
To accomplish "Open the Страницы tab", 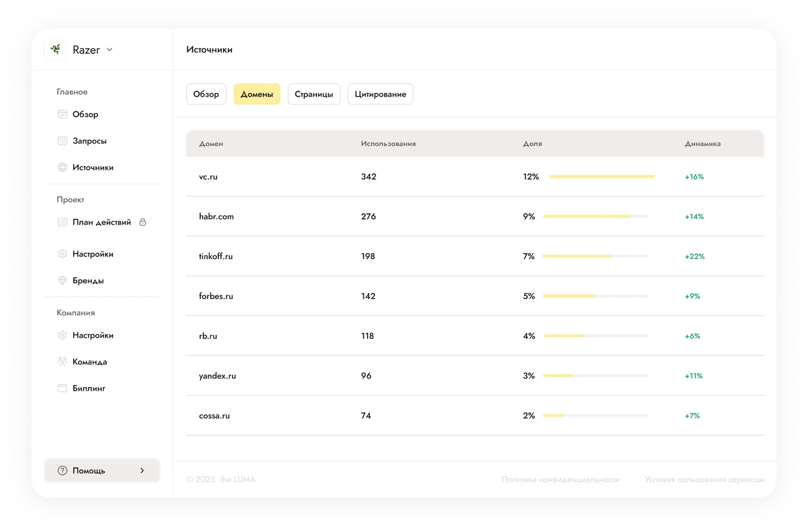I will point(314,94).
